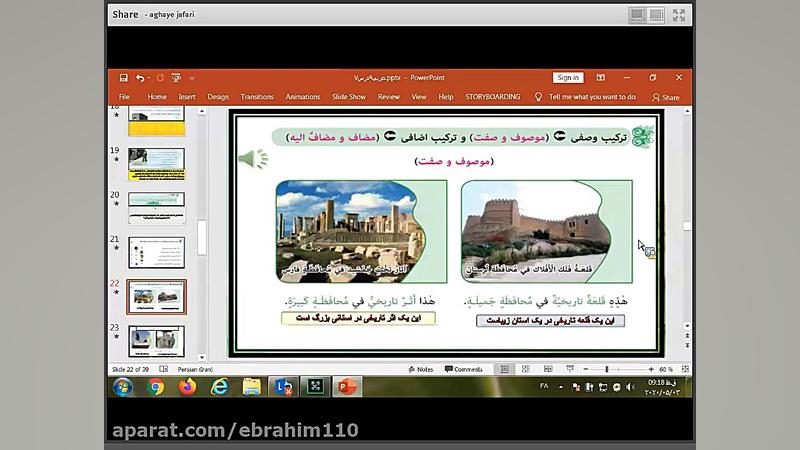This screenshot has height=450, width=800.
Task: Click the FA language indicator in tray
Action: pos(544,386)
